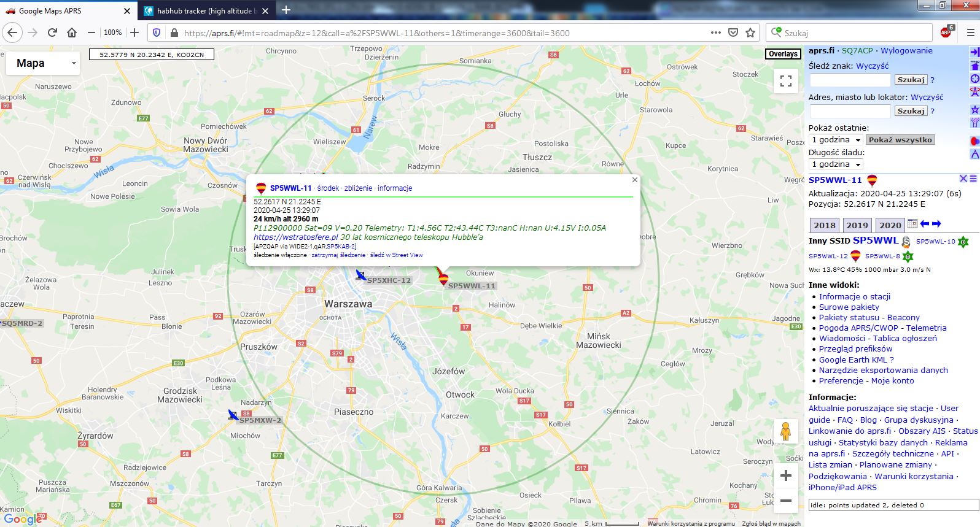Click the address or locator input field
Image resolution: width=980 pixels, height=527 pixels.
850,111
